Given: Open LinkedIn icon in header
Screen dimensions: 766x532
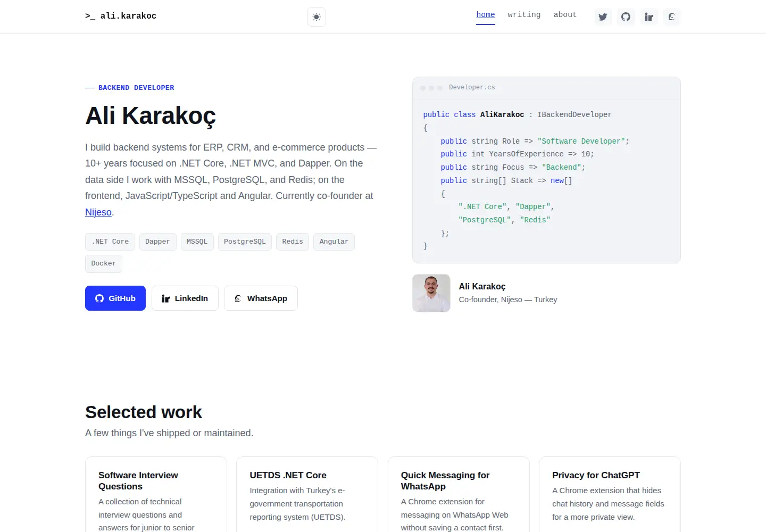Looking at the screenshot, I should (649, 17).
